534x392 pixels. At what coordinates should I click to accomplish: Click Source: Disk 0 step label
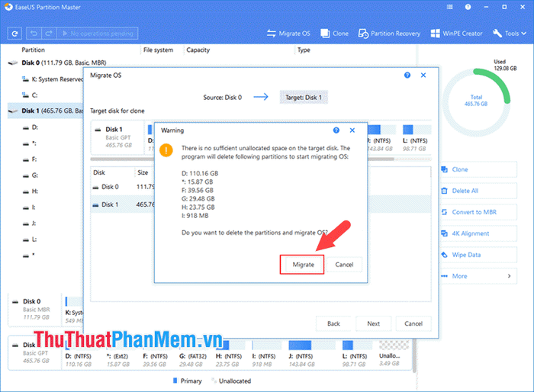click(223, 98)
